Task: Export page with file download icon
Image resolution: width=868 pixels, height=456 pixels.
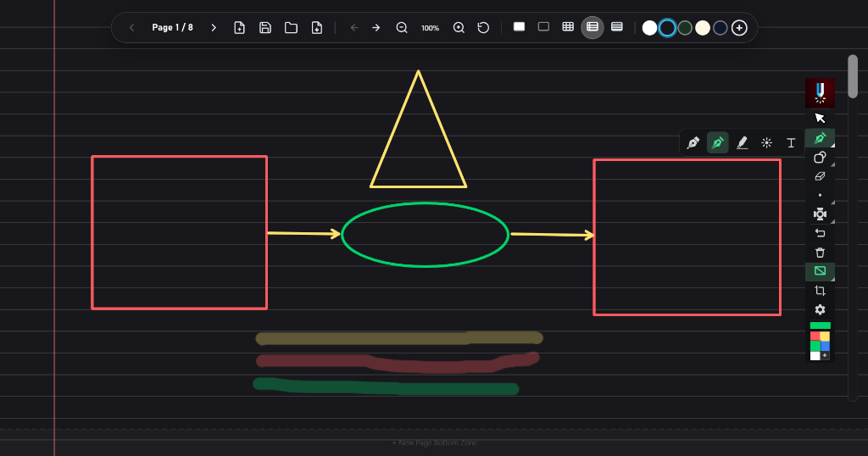Action: (x=317, y=28)
